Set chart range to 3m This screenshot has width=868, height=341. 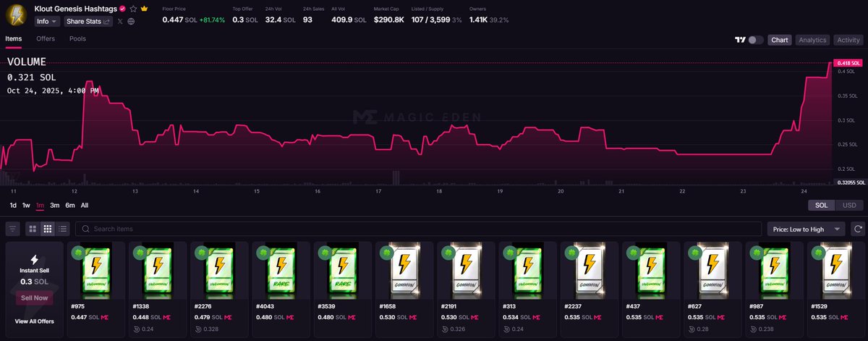click(54, 206)
